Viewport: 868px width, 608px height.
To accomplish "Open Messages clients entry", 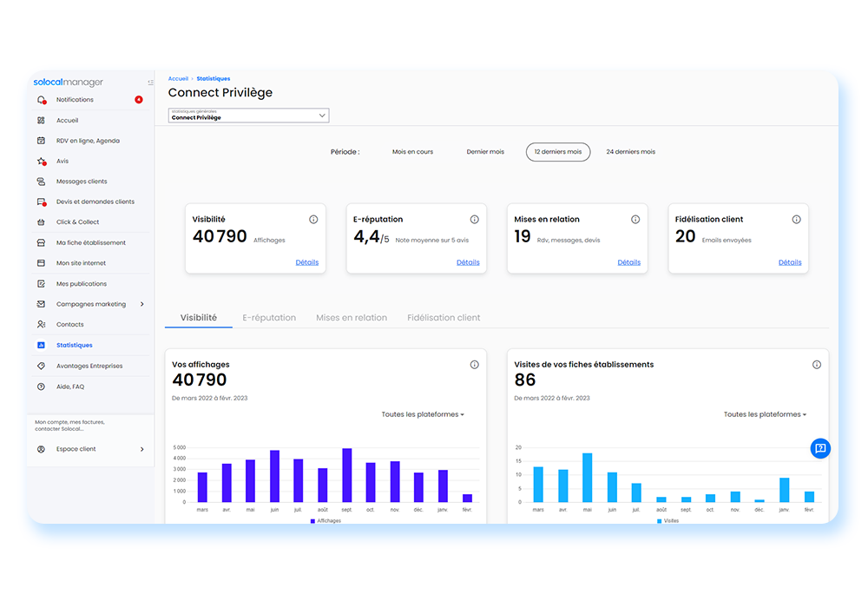I will 82,182.
